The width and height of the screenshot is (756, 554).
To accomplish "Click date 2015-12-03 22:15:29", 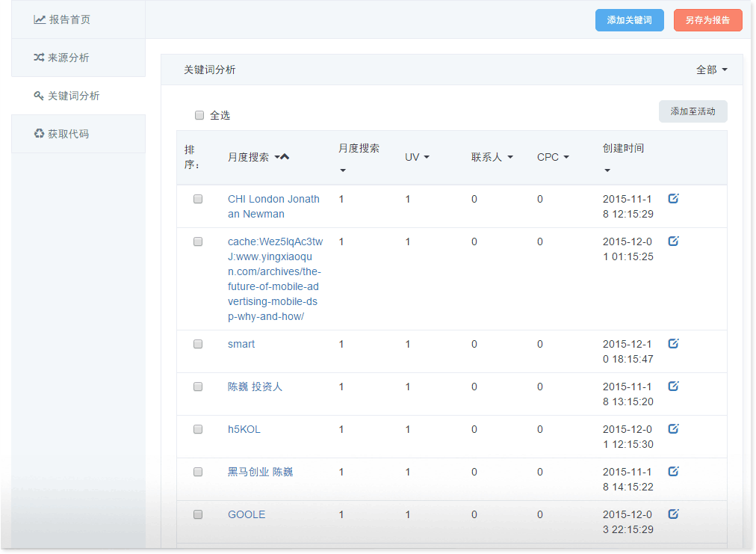I will pyautogui.click(x=628, y=522).
